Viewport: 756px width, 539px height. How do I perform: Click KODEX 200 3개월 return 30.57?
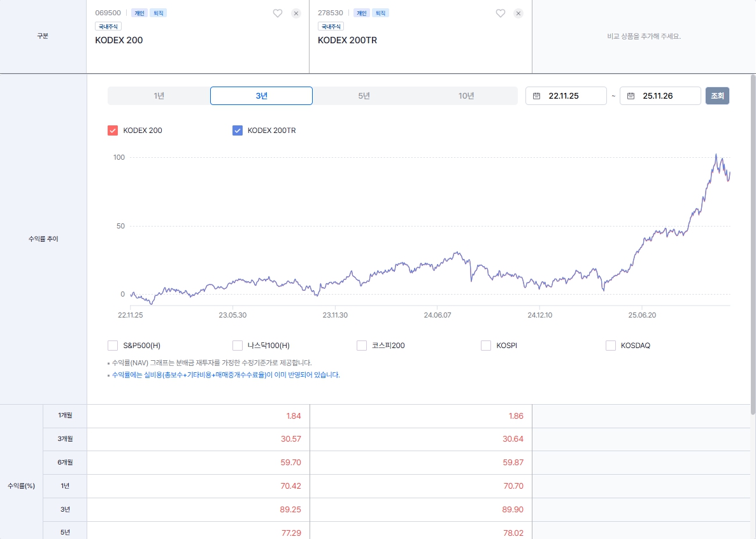290,439
